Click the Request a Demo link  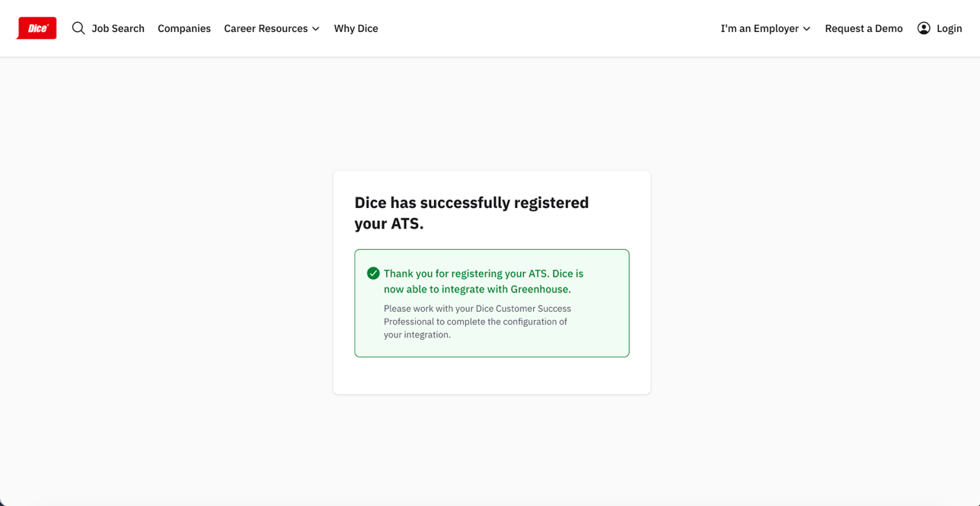[x=863, y=28]
